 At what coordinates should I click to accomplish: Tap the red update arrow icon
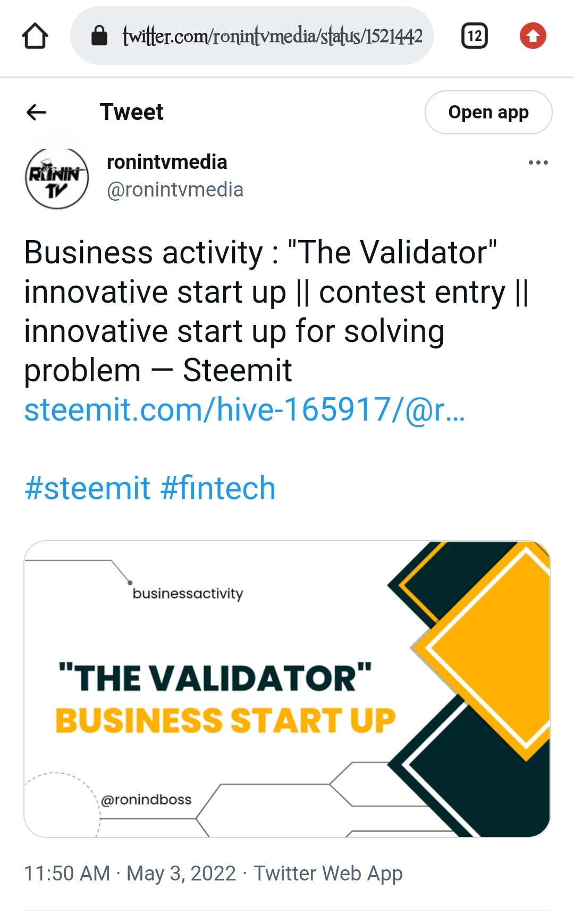point(533,36)
